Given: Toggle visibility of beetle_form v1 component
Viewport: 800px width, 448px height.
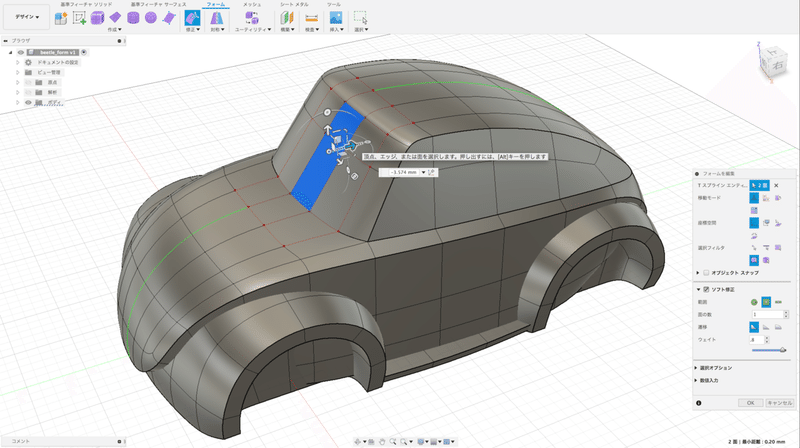Looking at the screenshot, I should (x=19, y=51).
